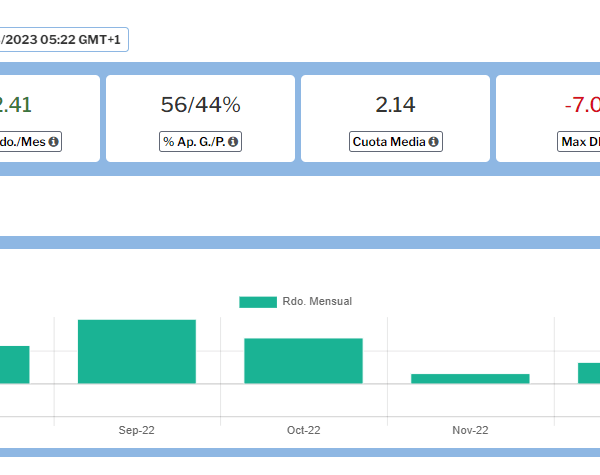Click the date field showing 05:22 GMT+1
This screenshot has height=475, width=600.
[x=64, y=39]
